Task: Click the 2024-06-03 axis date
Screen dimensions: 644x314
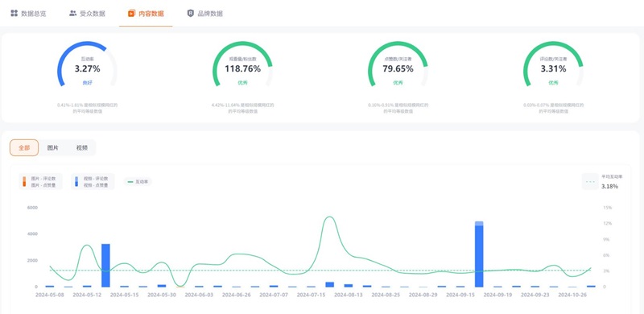Action: point(199,295)
